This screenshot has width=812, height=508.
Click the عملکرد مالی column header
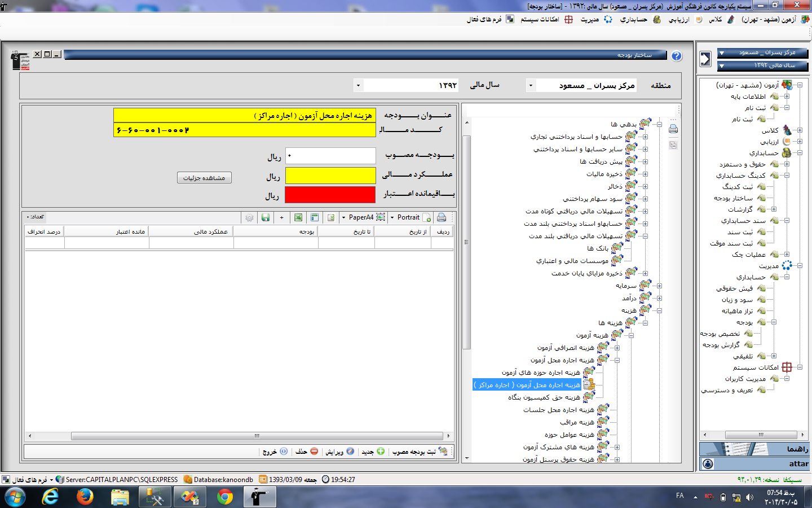click(191, 231)
